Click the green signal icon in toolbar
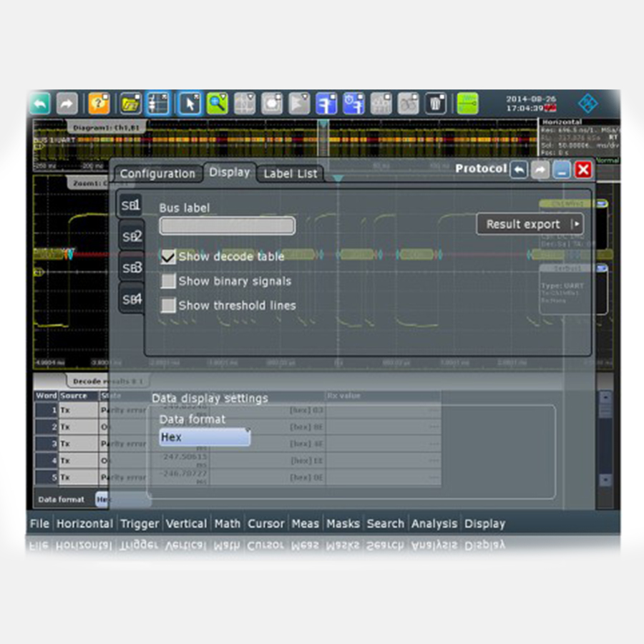Image resolution: width=644 pixels, height=644 pixels. click(467, 104)
